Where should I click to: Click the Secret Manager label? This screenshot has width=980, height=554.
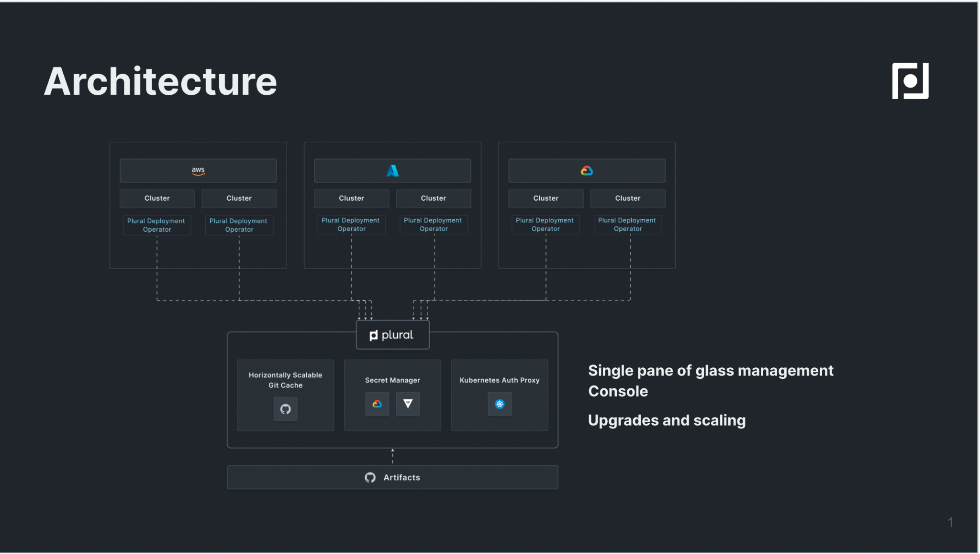click(392, 380)
